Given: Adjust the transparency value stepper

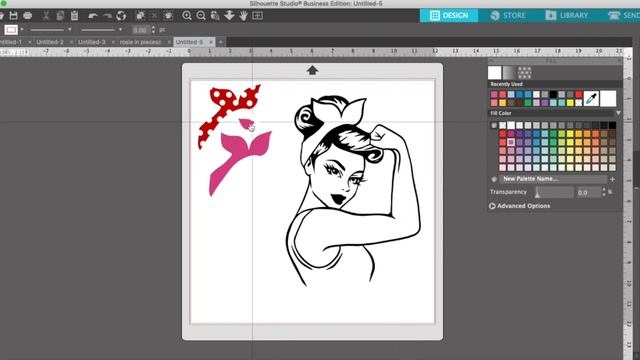Looking at the screenshot, I should pos(604,192).
